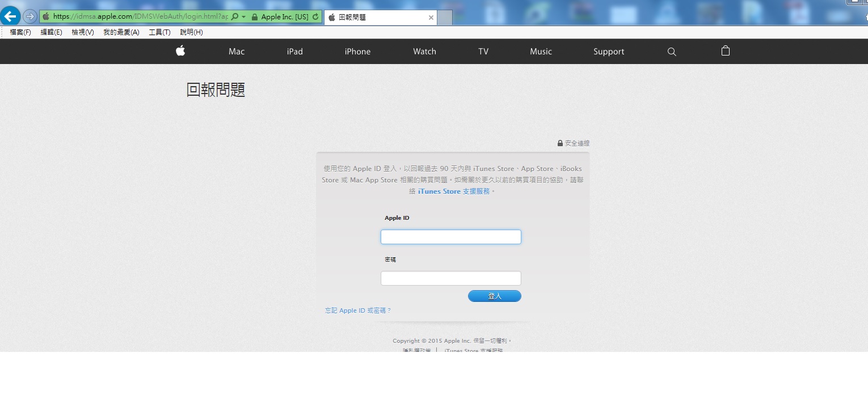Go to iPad in Apple navigation

pos(294,52)
